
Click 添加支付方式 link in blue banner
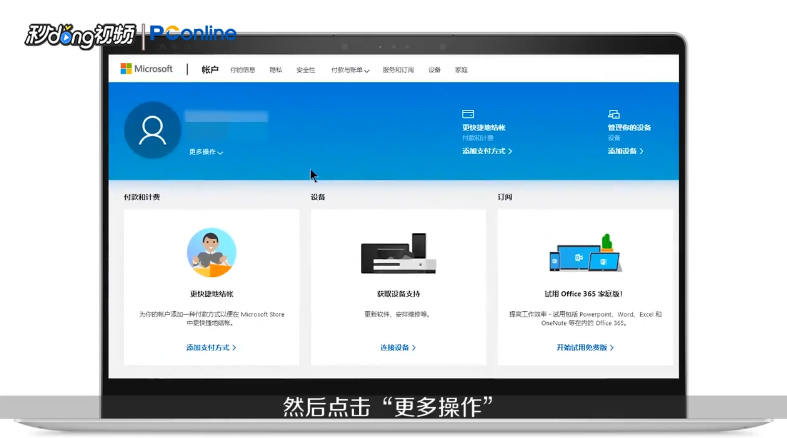(487, 151)
